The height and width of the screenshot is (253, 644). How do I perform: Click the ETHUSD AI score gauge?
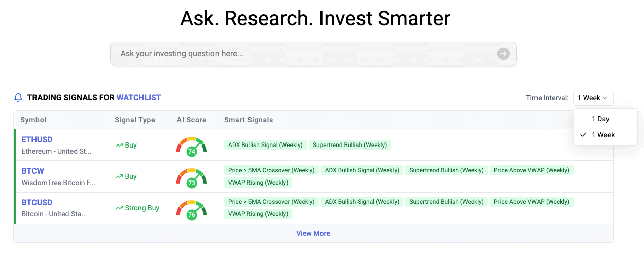tap(191, 146)
